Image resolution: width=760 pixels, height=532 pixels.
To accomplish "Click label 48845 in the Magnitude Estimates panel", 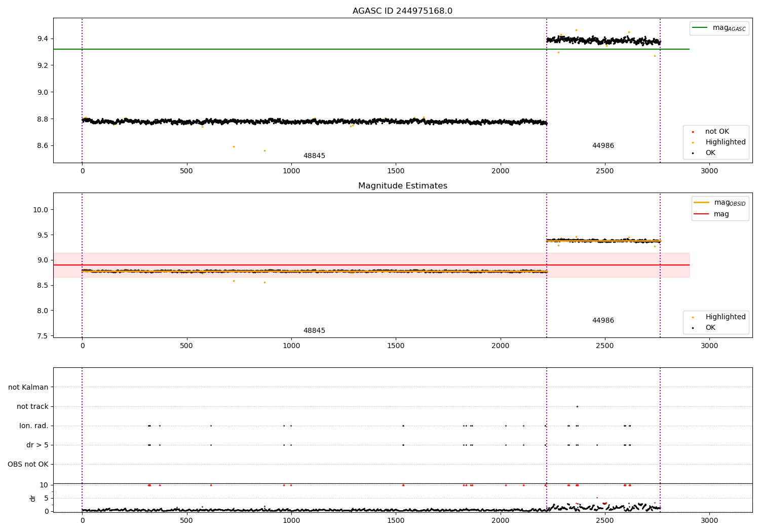I will 314,331.
